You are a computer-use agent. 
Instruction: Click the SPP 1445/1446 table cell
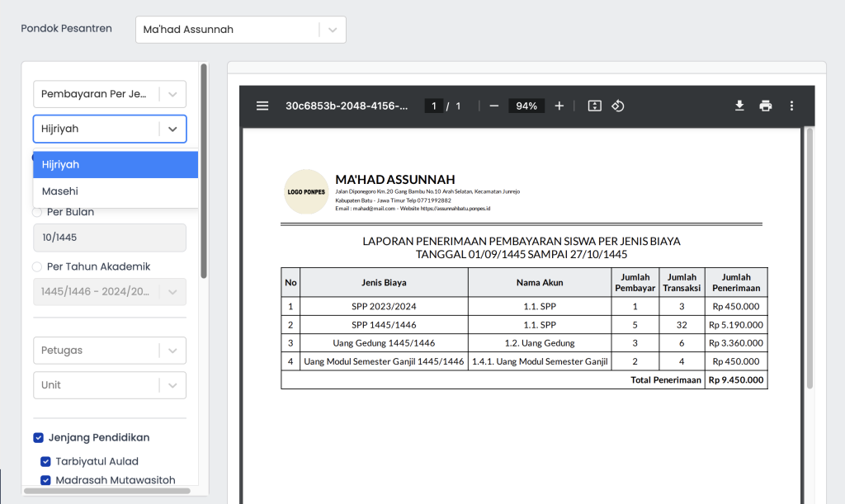(x=384, y=325)
